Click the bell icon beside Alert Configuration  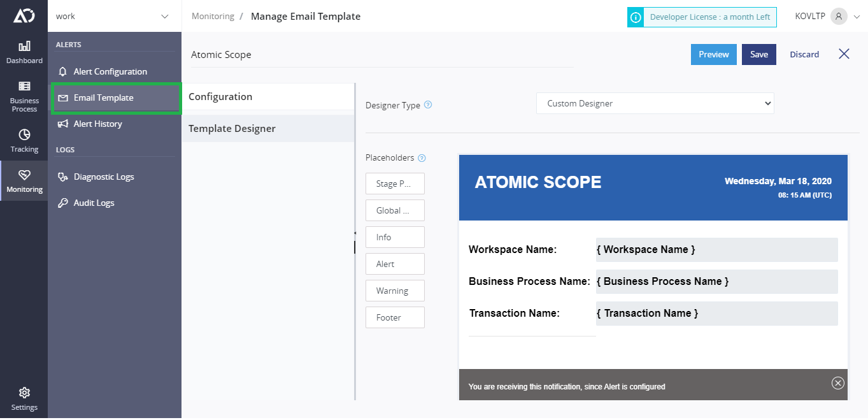pyautogui.click(x=62, y=71)
